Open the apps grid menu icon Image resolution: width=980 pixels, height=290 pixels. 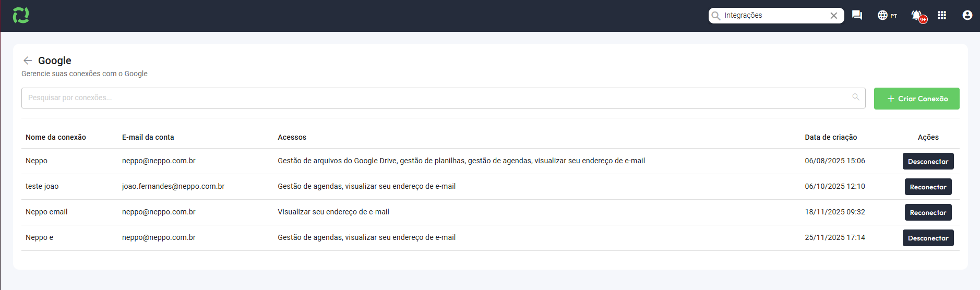click(x=942, y=15)
